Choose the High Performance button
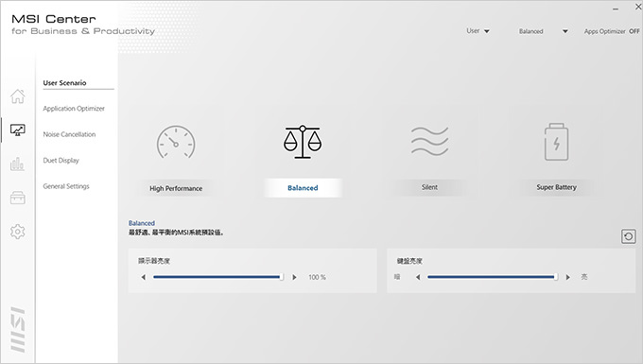 coord(176,188)
